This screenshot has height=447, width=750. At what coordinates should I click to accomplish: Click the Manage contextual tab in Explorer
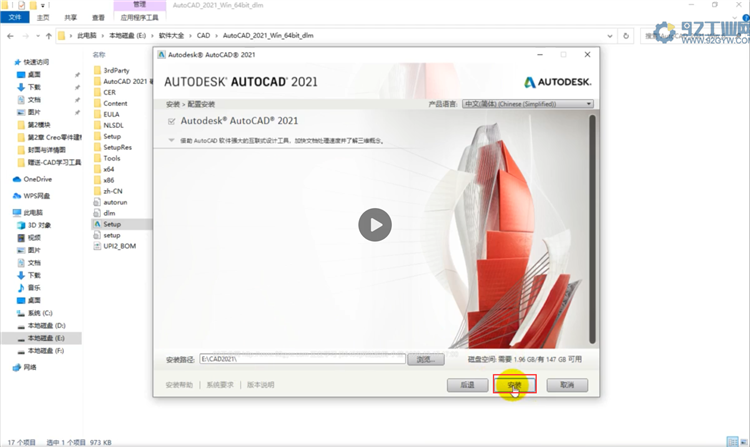tap(140, 5)
